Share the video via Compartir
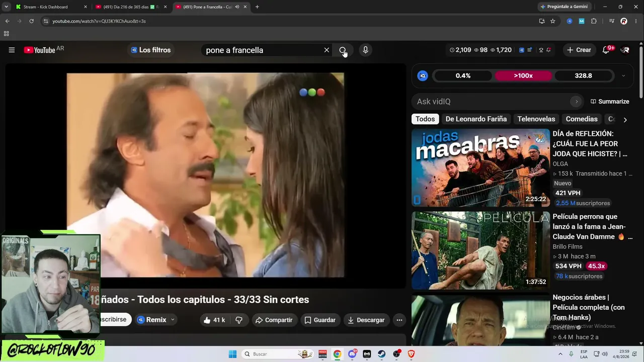 tap(274, 320)
